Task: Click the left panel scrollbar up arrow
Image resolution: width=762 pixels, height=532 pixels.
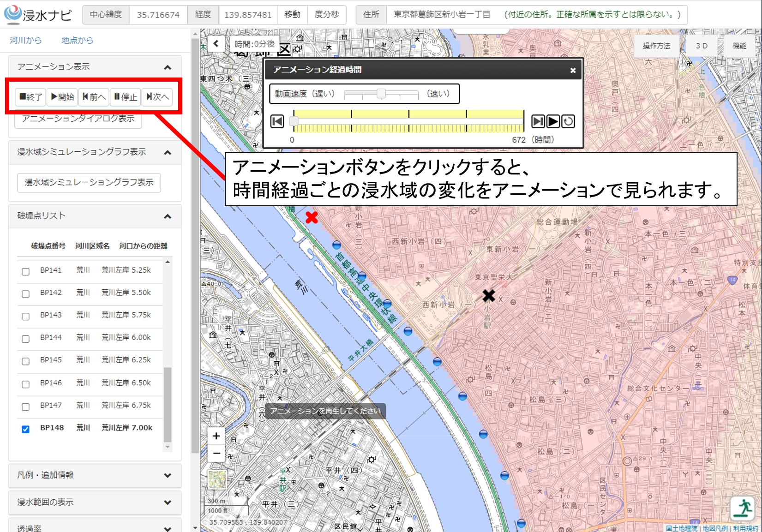Action: click(x=195, y=34)
